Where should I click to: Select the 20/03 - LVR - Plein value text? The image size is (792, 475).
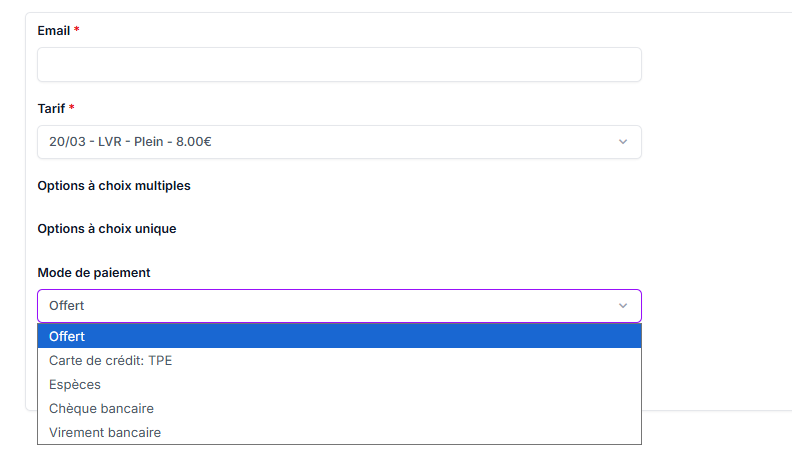coord(130,142)
